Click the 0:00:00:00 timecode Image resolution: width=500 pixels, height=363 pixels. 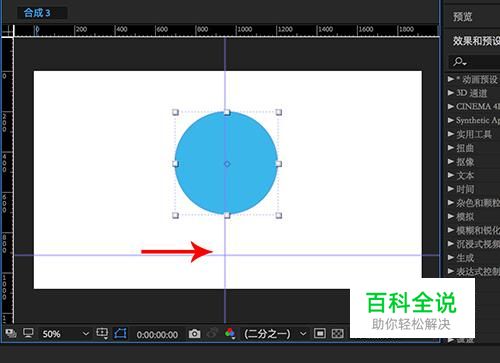(157, 334)
